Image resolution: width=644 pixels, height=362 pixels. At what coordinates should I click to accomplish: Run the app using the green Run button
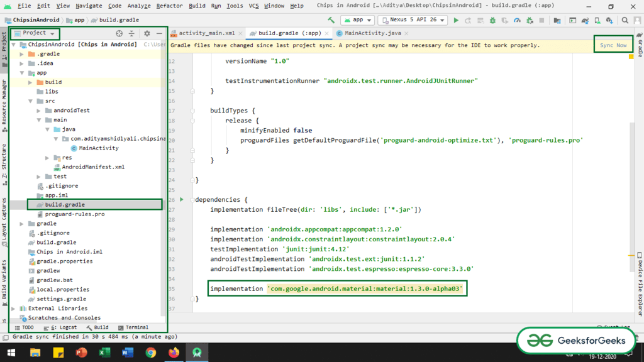coord(456,19)
